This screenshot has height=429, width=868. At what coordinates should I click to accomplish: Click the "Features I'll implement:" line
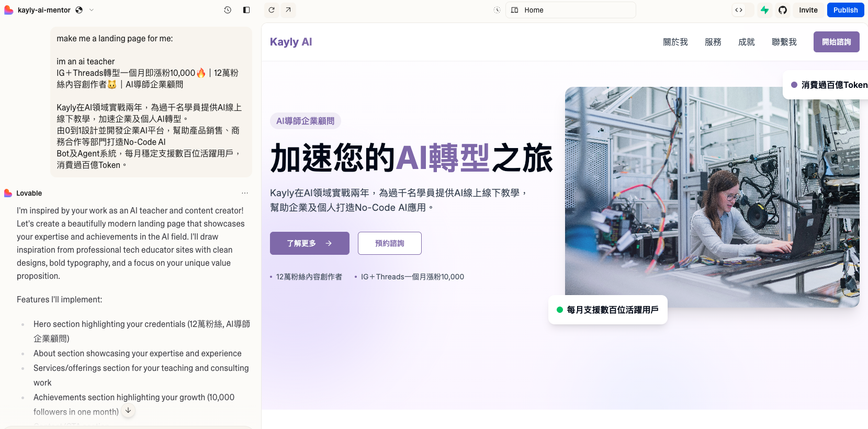[x=60, y=300]
